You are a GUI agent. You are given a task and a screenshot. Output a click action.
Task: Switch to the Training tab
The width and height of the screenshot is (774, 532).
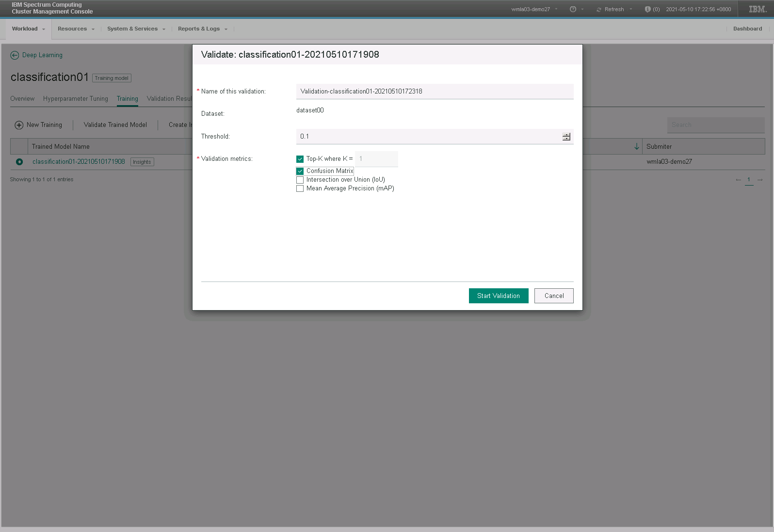point(128,99)
